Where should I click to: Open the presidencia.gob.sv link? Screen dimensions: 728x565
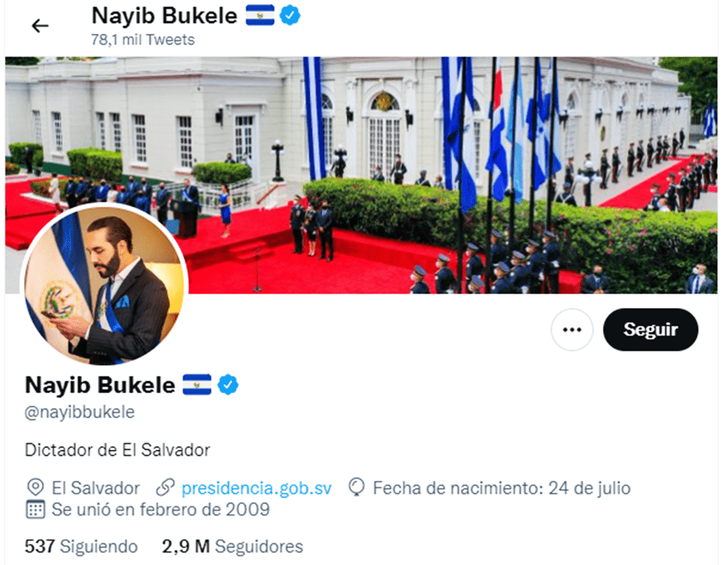(x=256, y=488)
